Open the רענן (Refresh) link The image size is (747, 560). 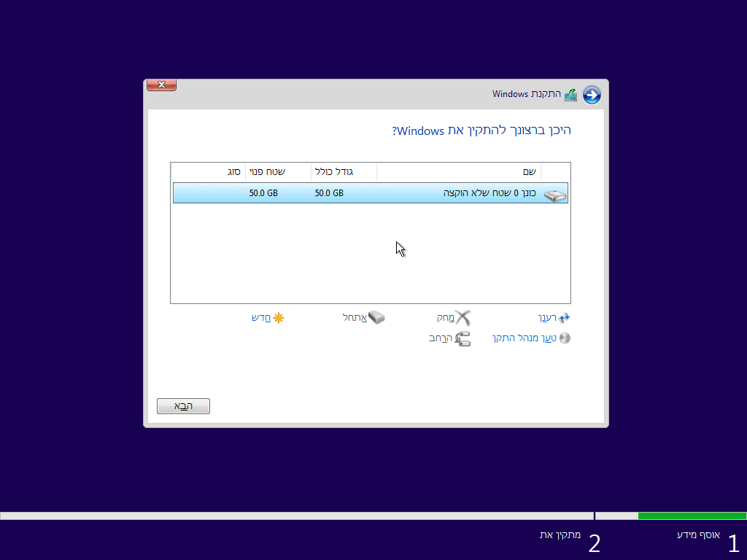click(546, 317)
